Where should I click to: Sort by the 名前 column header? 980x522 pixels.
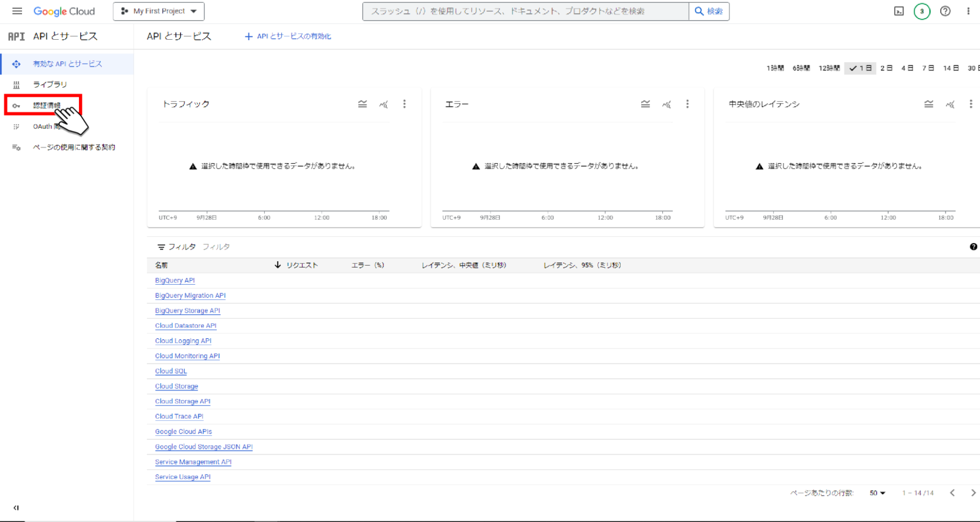click(161, 265)
